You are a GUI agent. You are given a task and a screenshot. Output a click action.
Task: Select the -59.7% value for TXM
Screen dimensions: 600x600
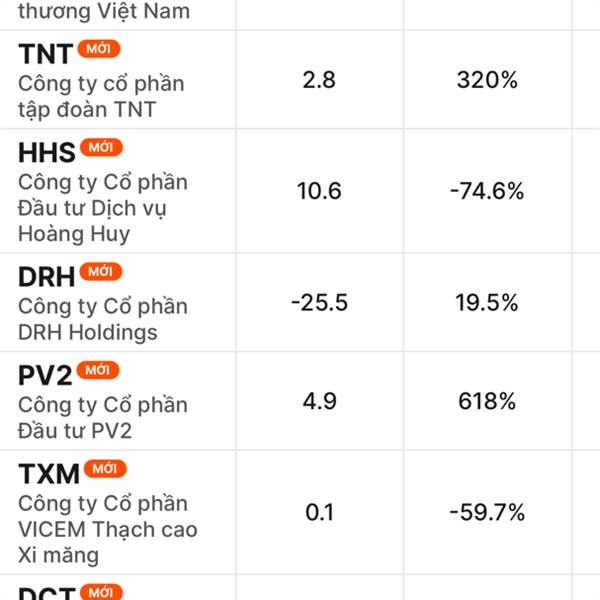coord(489,513)
